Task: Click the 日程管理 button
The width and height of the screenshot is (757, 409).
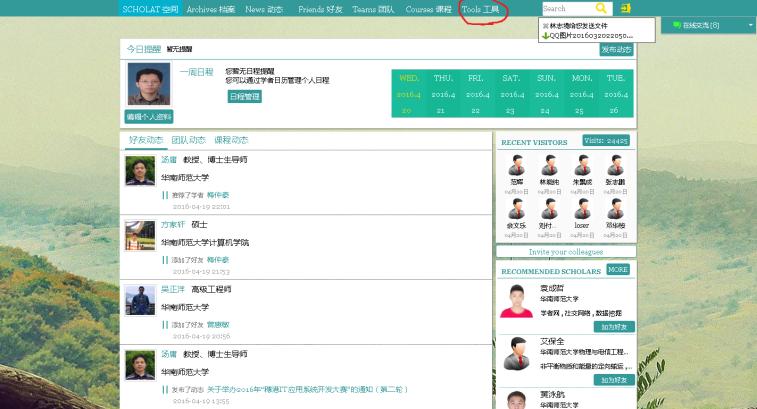Action: pos(244,97)
